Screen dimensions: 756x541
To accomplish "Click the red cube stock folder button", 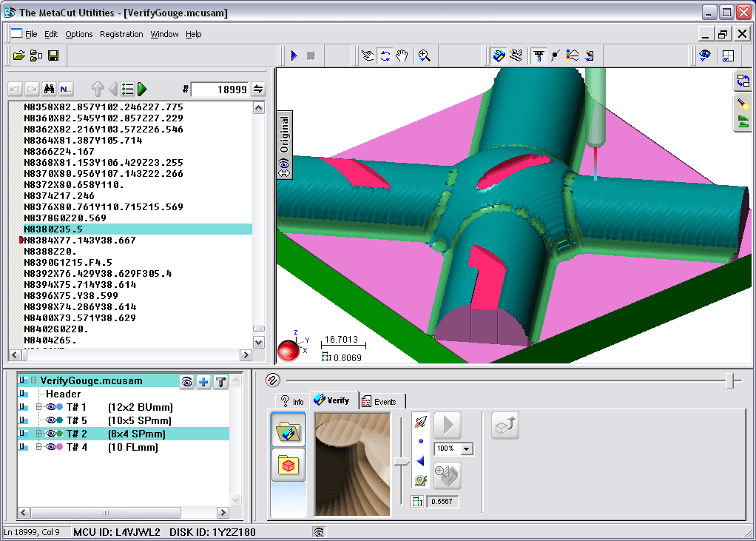I will tap(288, 465).
